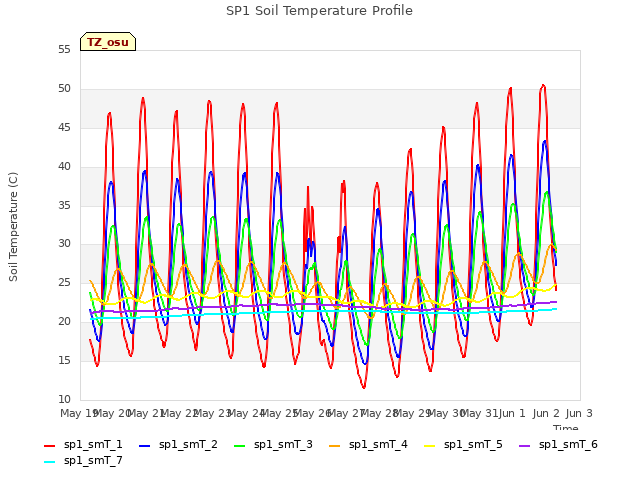Toggle sp1_smT_6 series in legend
Viewport: 640px width, 480px height.
point(558,444)
